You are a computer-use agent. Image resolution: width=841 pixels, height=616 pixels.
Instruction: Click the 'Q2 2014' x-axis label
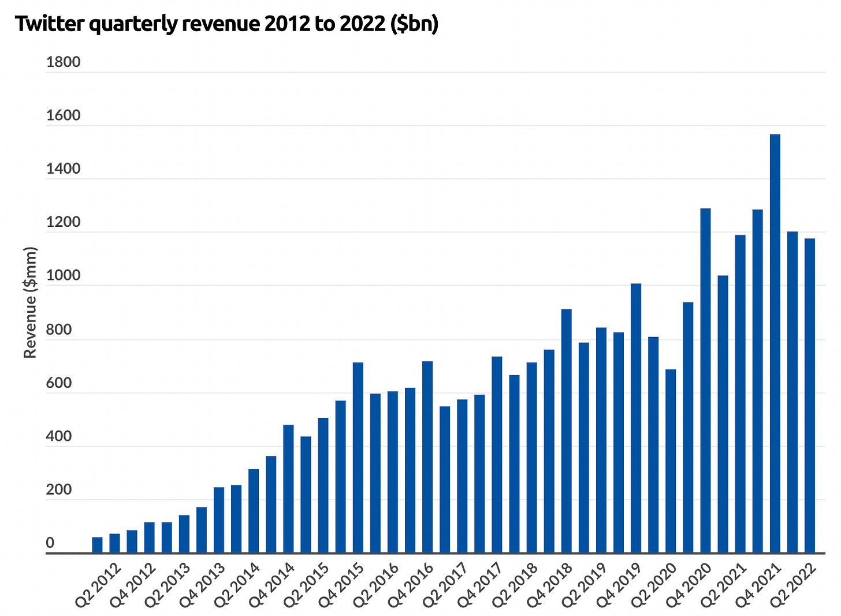pos(237,584)
